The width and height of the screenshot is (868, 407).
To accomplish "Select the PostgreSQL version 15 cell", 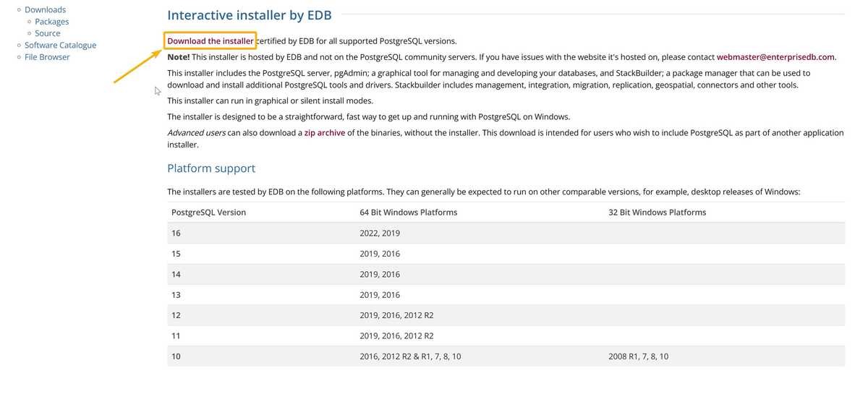I will (x=176, y=254).
